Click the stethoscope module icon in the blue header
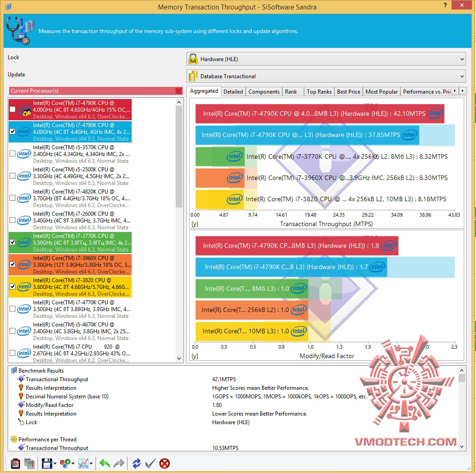476x473 pixels. [20, 31]
